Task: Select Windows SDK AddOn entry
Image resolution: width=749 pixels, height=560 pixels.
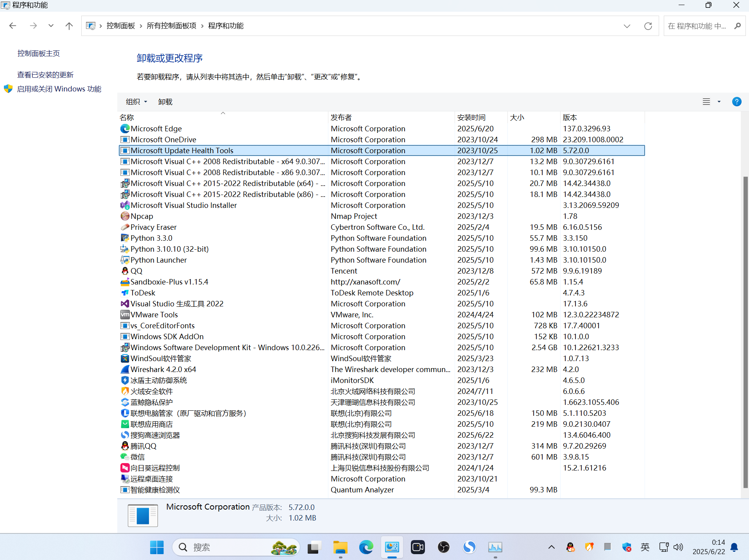Action: [x=382, y=336]
